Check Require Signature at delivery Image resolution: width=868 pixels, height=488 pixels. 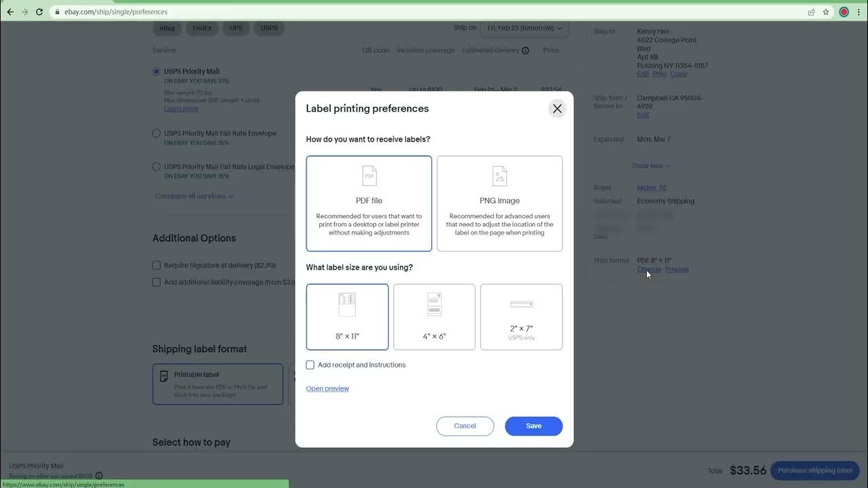[157, 265]
